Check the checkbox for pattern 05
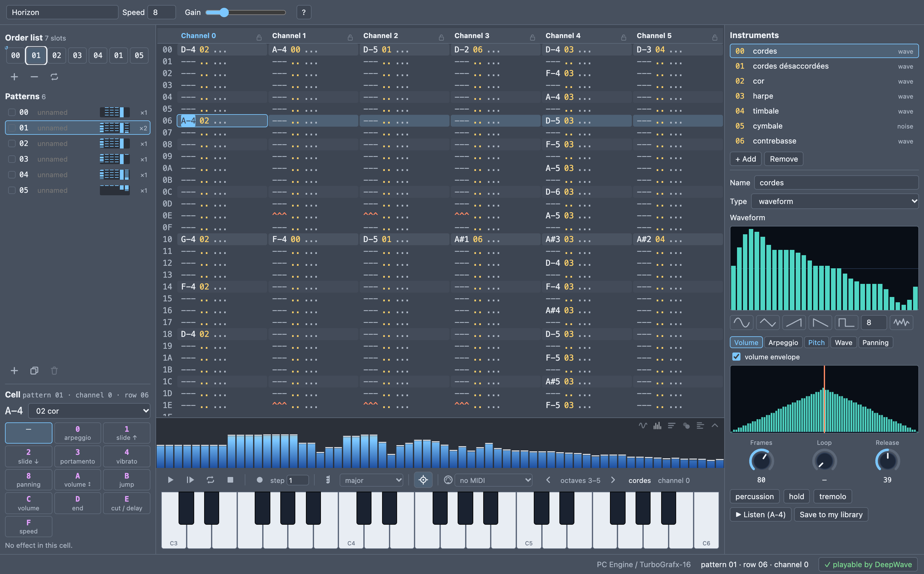The image size is (924, 574). 12,190
